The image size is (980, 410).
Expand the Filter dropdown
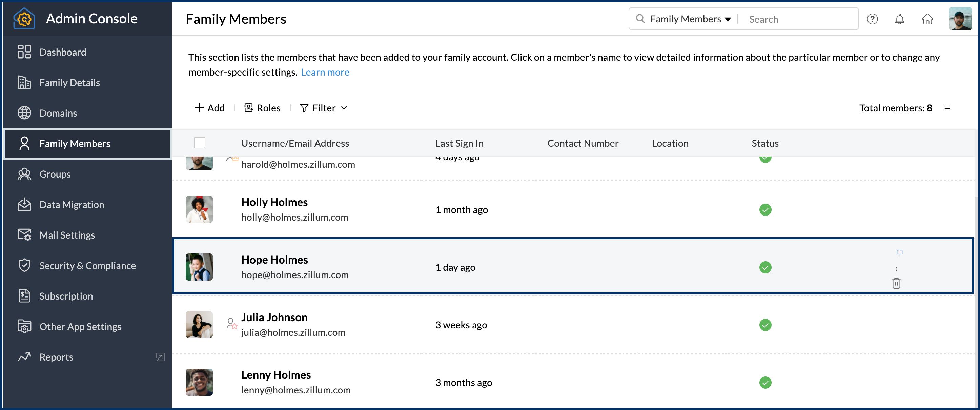tap(323, 108)
